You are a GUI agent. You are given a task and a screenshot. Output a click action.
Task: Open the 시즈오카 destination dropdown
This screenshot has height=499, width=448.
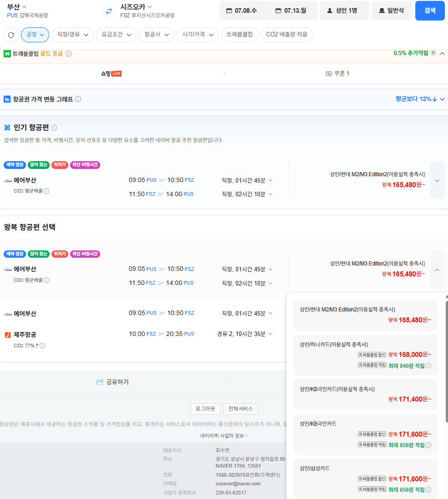click(x=136, y=7)
